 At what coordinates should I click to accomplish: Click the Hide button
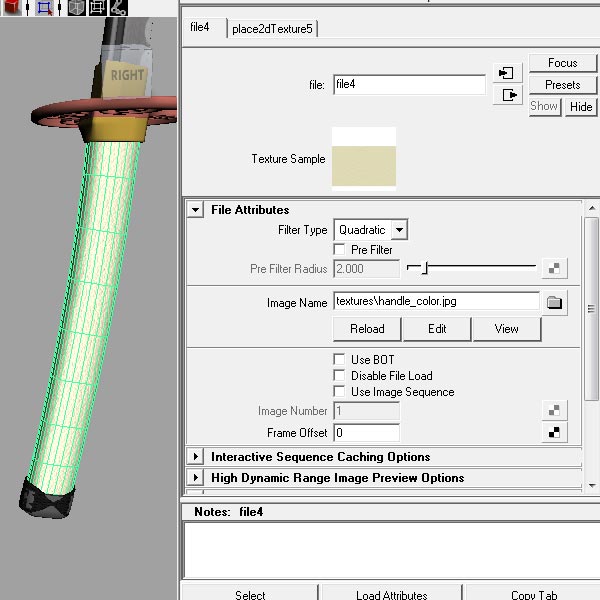581,106
